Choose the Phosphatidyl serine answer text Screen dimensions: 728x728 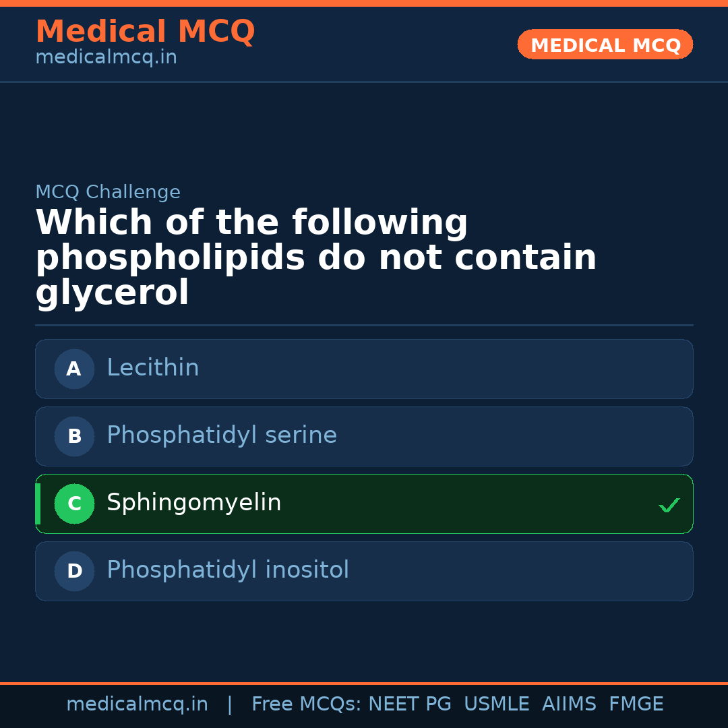tap(222, 435)
